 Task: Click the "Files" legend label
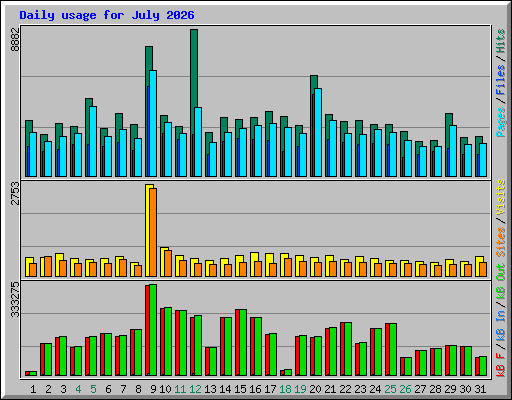[501, 80]
